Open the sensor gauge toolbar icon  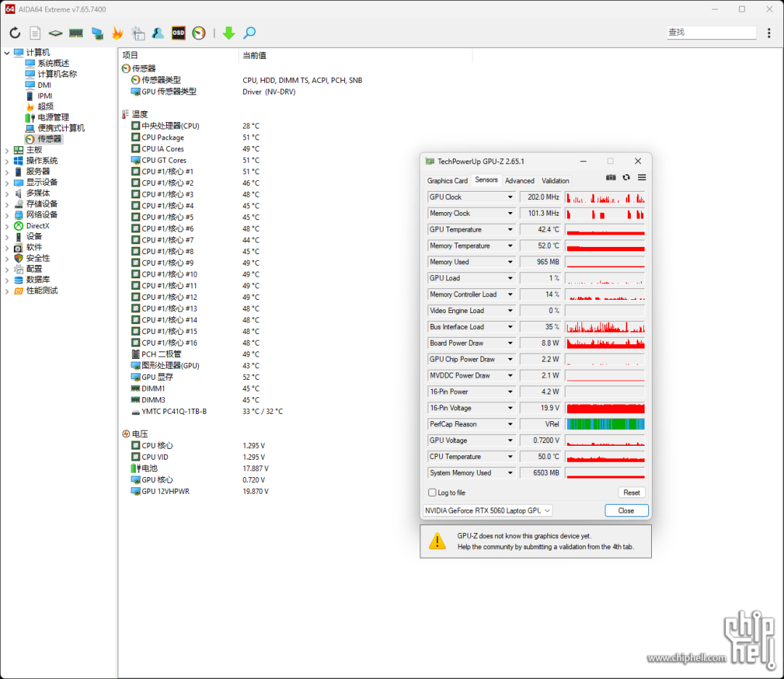(x=199, y=33)
